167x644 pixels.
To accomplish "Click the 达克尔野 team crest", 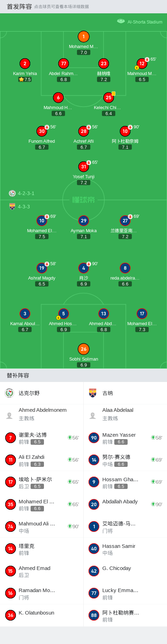I will coord(9,393).
